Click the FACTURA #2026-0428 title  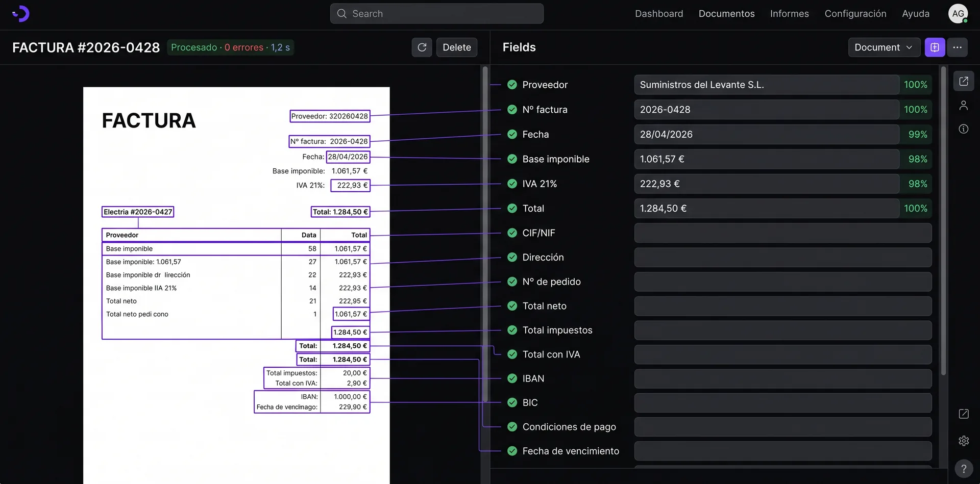86,47
